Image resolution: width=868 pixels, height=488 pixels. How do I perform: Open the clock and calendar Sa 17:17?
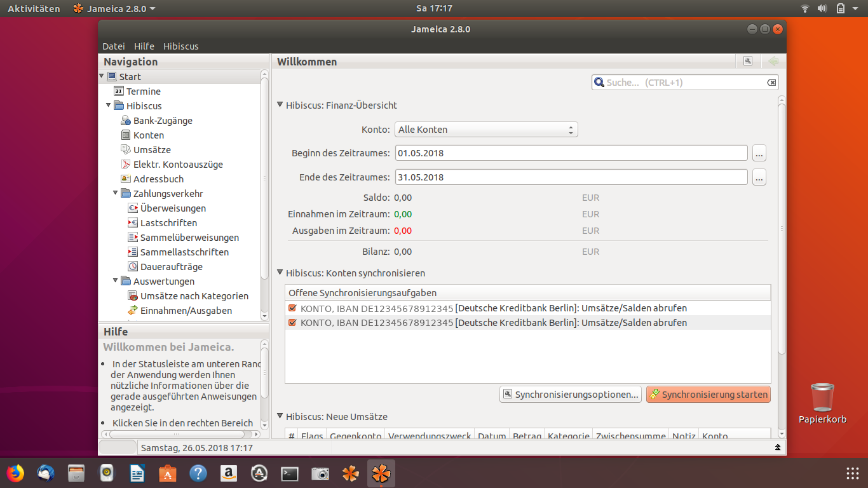click(x=434, y=9)
